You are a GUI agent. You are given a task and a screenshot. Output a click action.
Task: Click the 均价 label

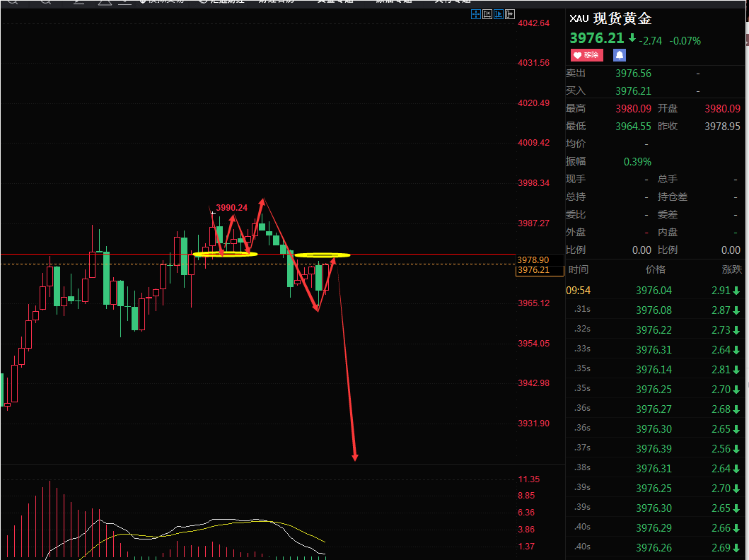point(576,144)
